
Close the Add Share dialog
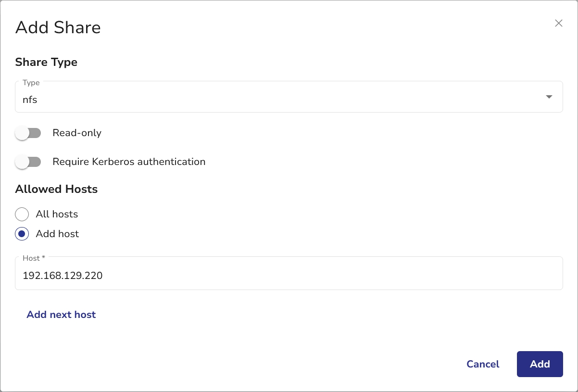558,23
